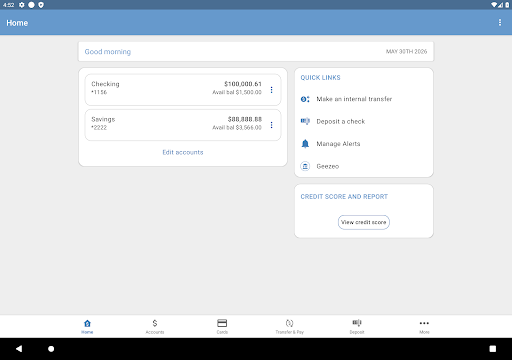Tap the Deposit icon in bottom navigation
Image resolution: width=512 pixels, height=360 pixels.
coord(357,323)
